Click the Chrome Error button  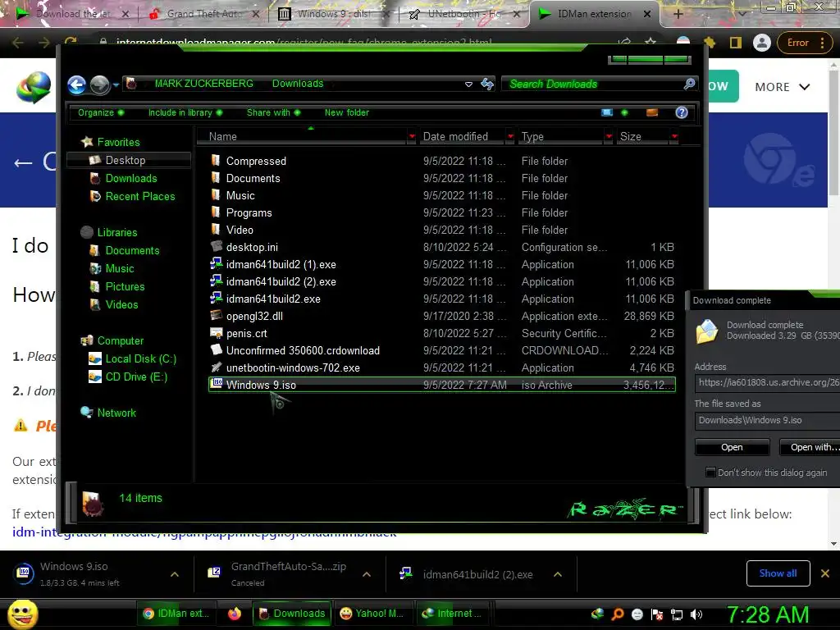805,43
